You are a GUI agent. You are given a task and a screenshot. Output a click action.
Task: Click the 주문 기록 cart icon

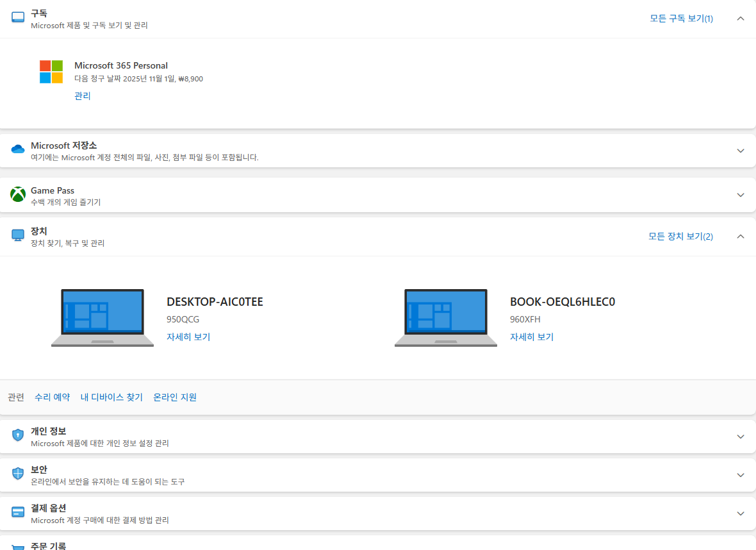[18, 547]
